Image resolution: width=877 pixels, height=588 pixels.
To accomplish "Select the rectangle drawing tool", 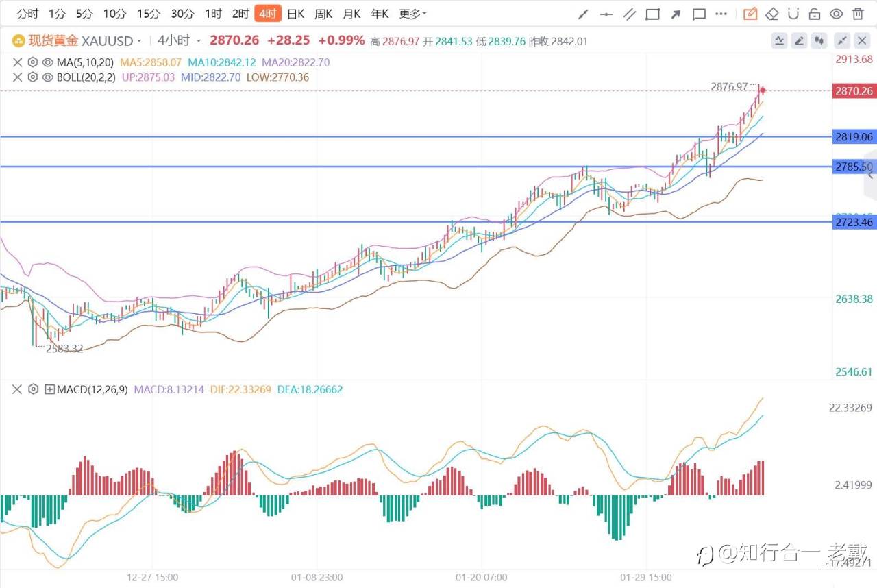I will coord(652,14).
